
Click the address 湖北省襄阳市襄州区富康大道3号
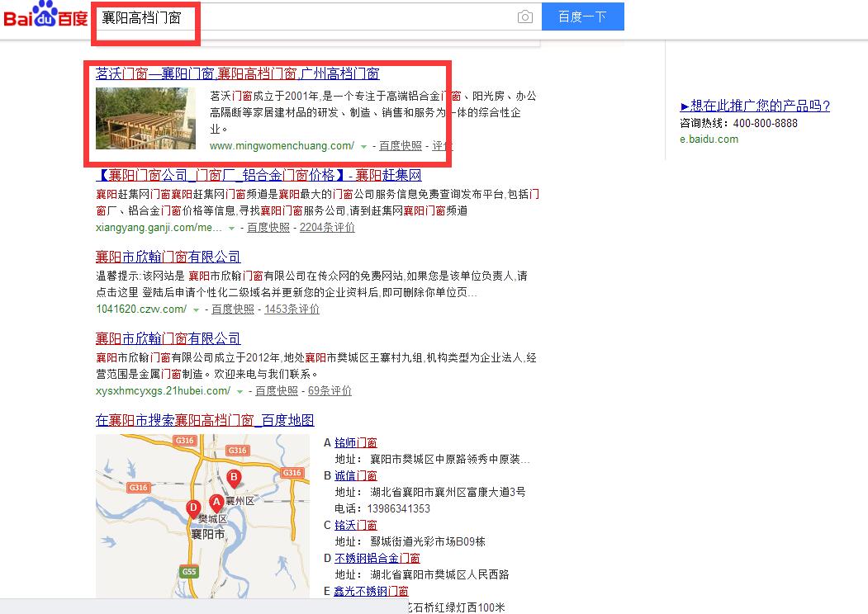[448, 493]
